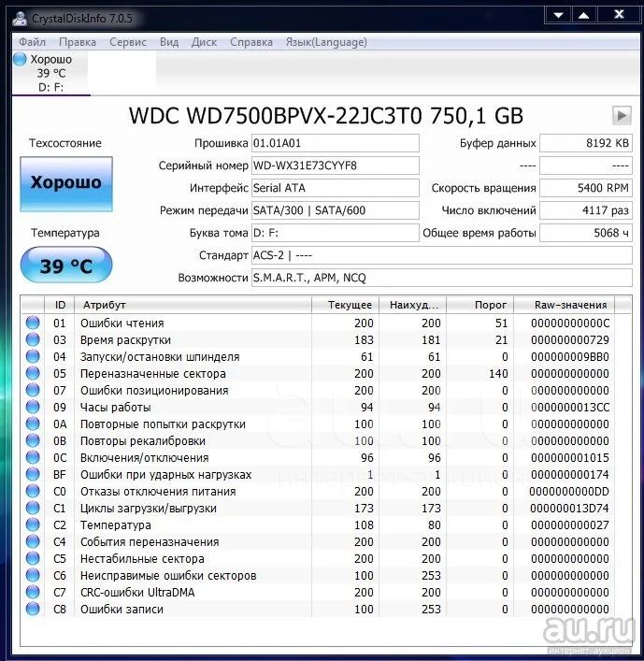This screenshot has height=661, width=644.
Task: Select raw value 0000000013CC
Action: pyautogui.click(x=570, y=408)
